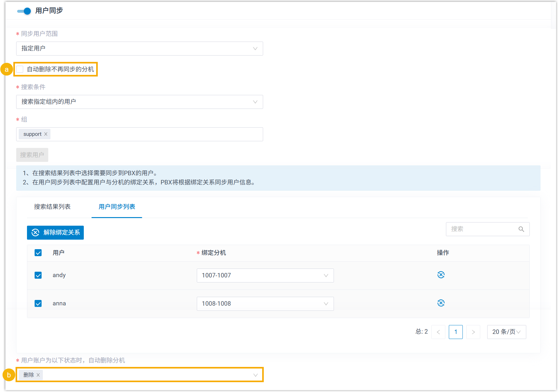Click the unbind icon in anna's row
The width and height of the screenshot is (558, 392).
point(441,303)
